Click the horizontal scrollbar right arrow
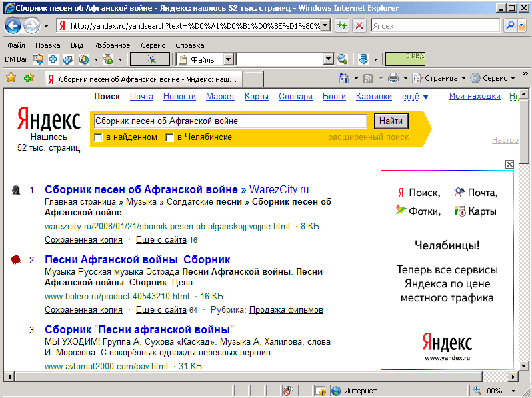This screenshot has width=532, height=398. pyautogui.click(x=513, y=376)
